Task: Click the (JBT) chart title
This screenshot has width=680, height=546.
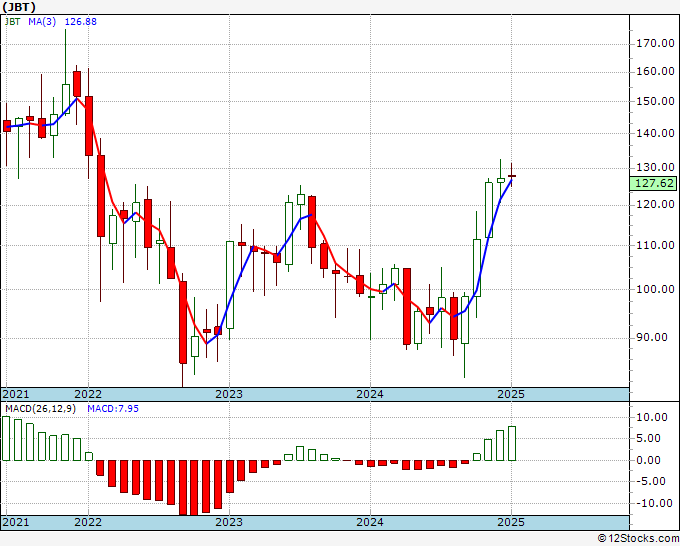Action: pos(19,7)
